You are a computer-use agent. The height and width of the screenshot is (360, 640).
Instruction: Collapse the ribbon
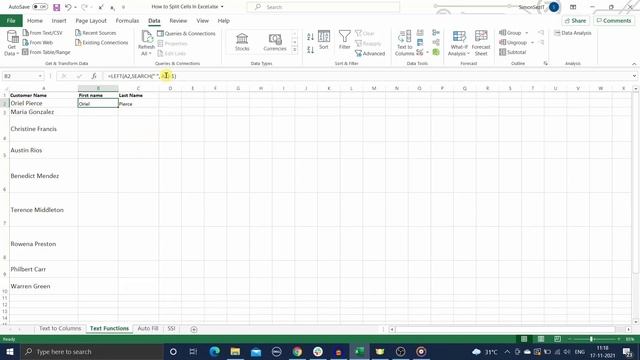click(634, 64)
